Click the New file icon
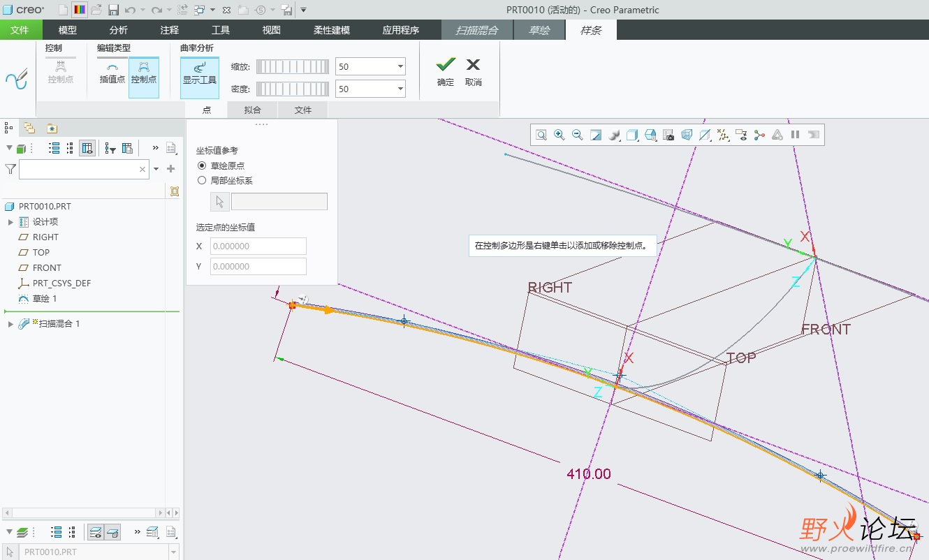 (x=64, y=10)
